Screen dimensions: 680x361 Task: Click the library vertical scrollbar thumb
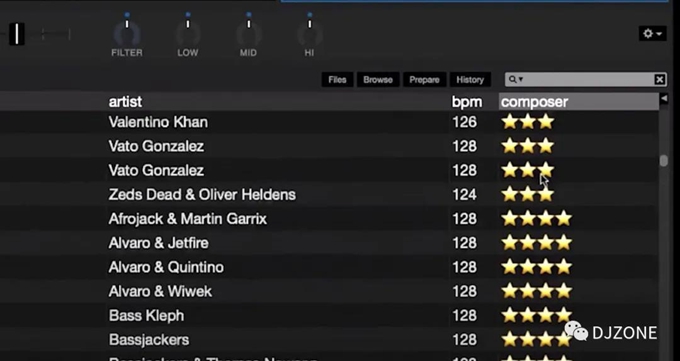tap(664, 161)
